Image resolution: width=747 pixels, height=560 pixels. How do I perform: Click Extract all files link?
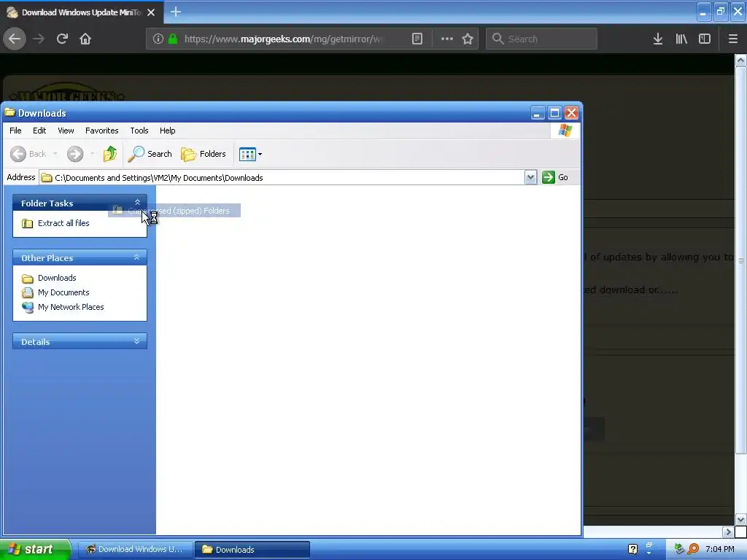click(x=63, y=223)
